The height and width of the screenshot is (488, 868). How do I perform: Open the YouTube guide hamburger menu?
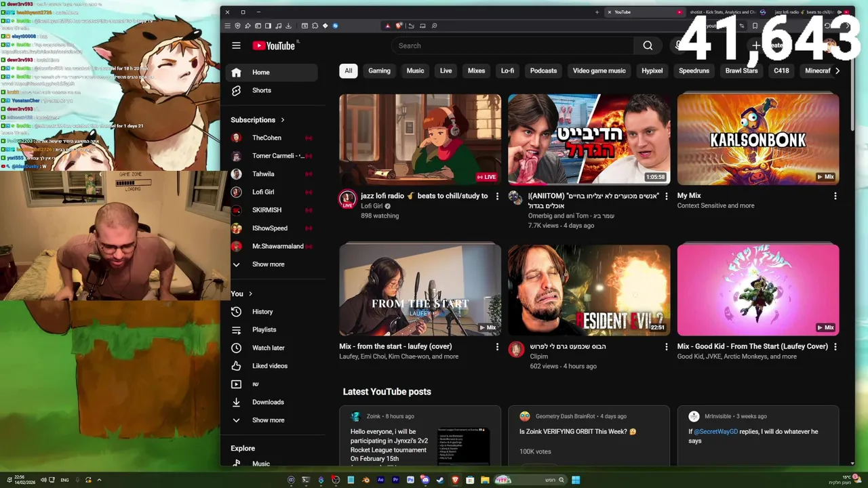tap(236, 45)
